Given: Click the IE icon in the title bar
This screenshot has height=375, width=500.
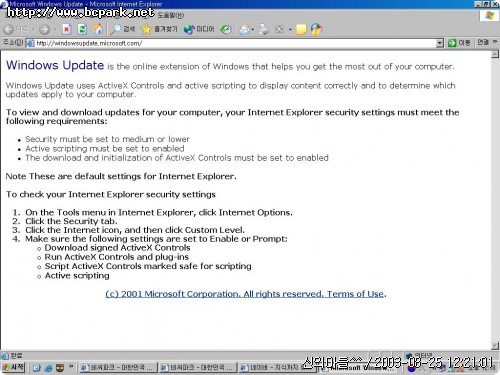Looking at the screenshot, I should [4, 4].
